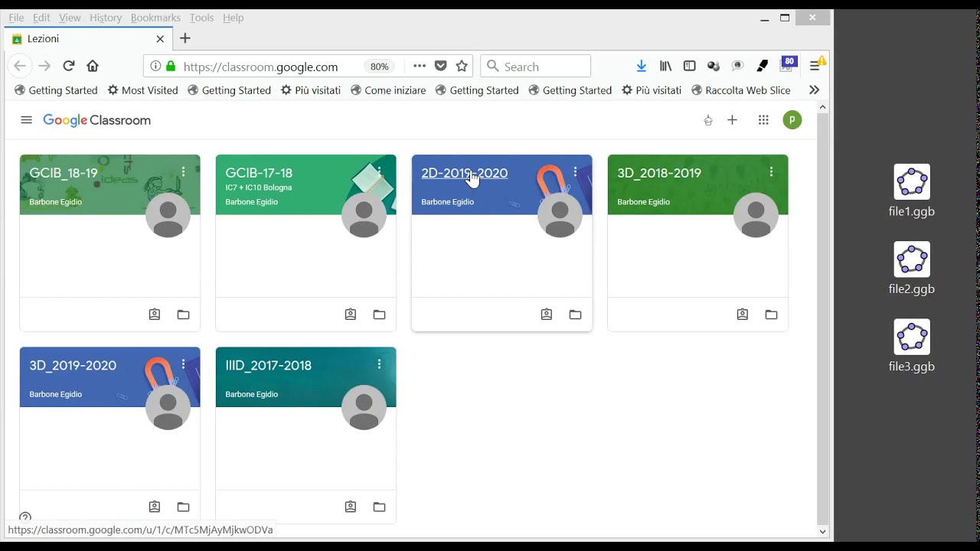The height and width of the screenshot is (551, 980).
Task: Open the History menu
Action: click(x=106, y=18)
